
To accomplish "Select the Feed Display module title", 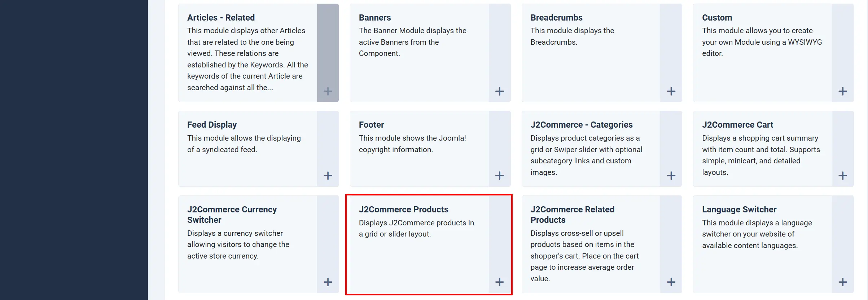I will click(212, 125).
